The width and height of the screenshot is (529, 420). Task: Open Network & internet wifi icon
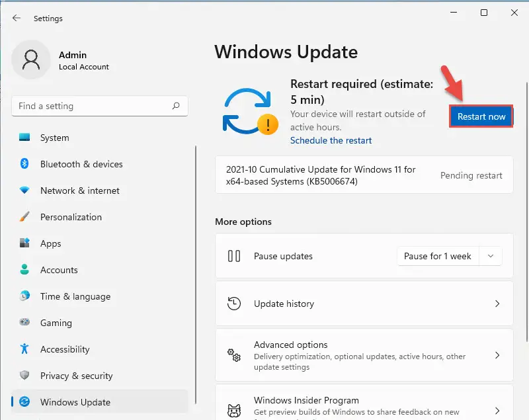[x=25, y=190]
